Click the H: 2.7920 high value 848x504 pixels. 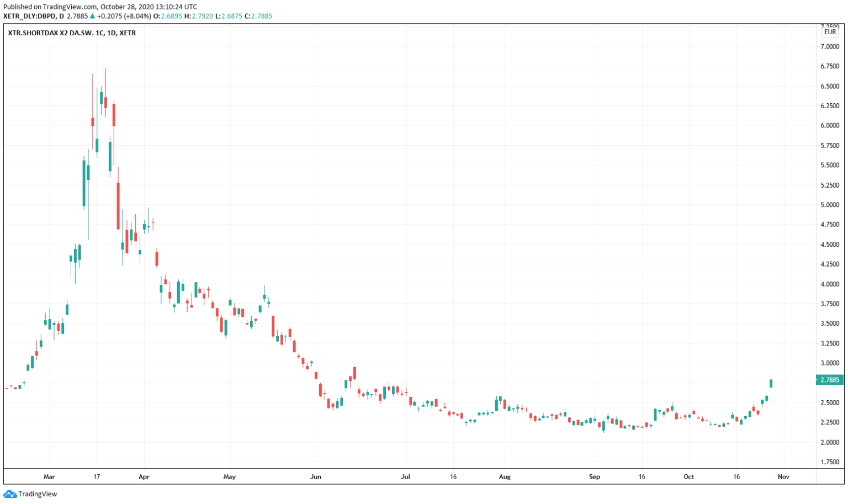point(198,16)
